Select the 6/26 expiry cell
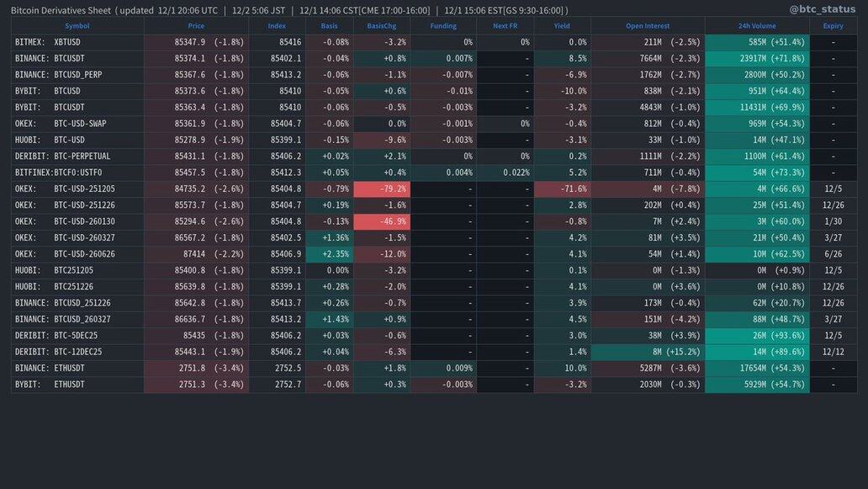Screen dimensions: 868x489 click(833, 254)
